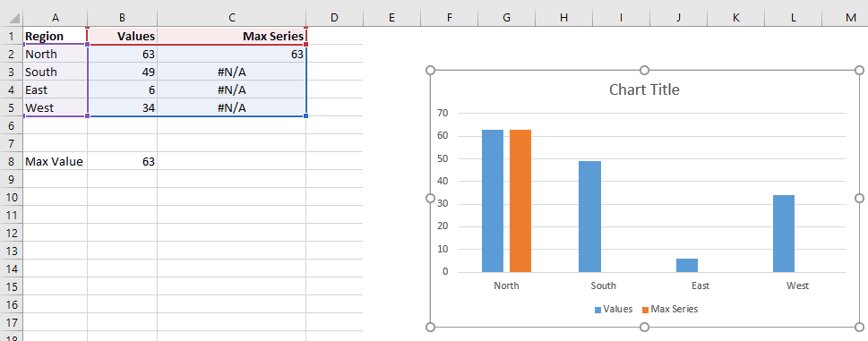Select the 63 in the Max Series column

[231, 54]
